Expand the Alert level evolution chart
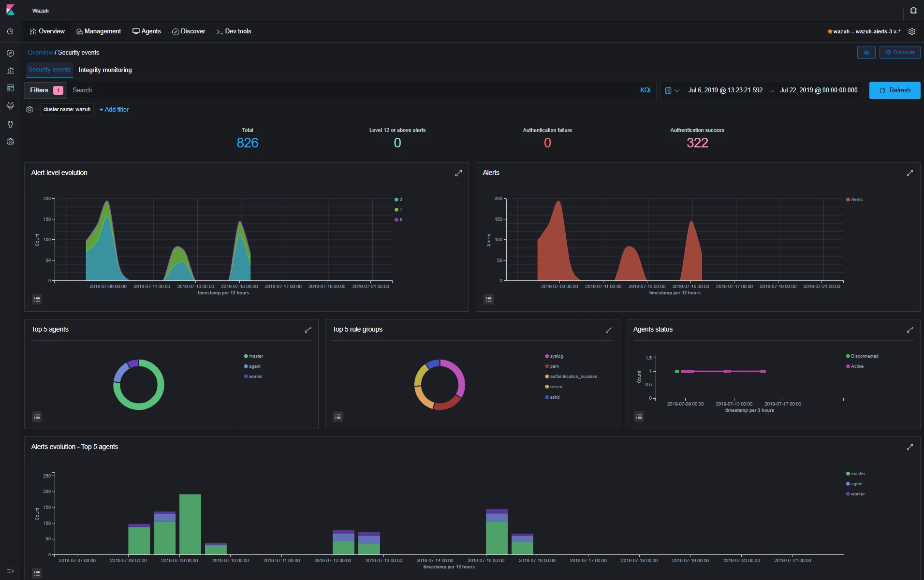This screenshot has height=580, width=924. pyautogui.click(x=458, y=173)
